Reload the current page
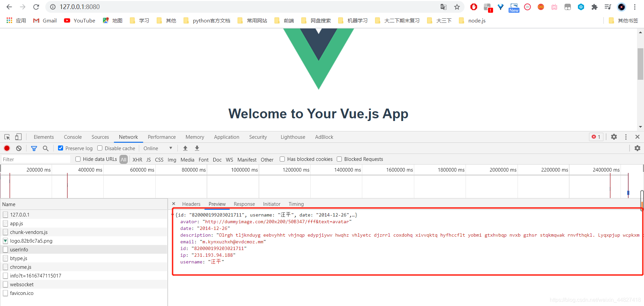Image resolution: width=644 pixels, height=306 pixels. (36, 7)
